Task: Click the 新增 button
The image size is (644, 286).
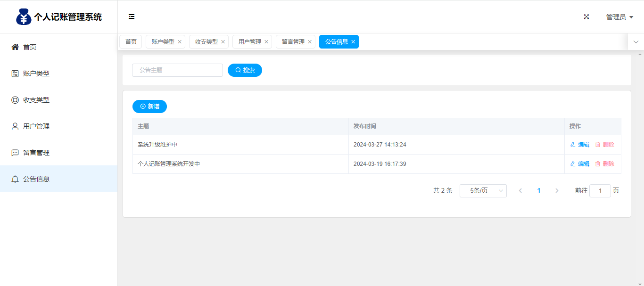Action: coord(149,106)
